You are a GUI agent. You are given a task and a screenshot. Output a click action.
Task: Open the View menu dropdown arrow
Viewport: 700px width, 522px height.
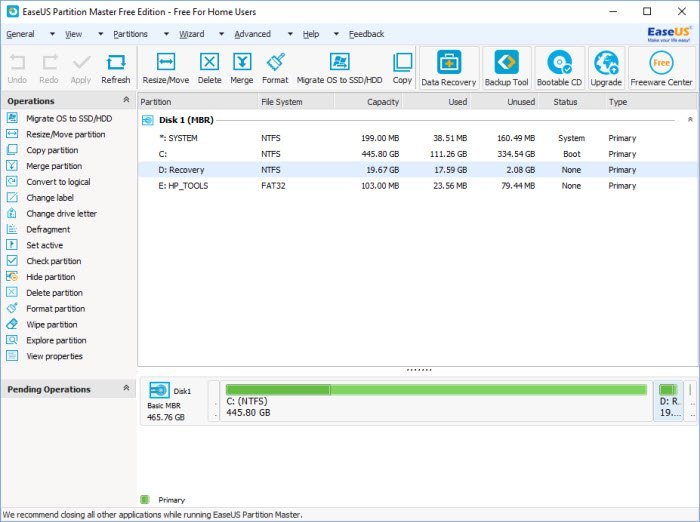click(x=100, y=34)
